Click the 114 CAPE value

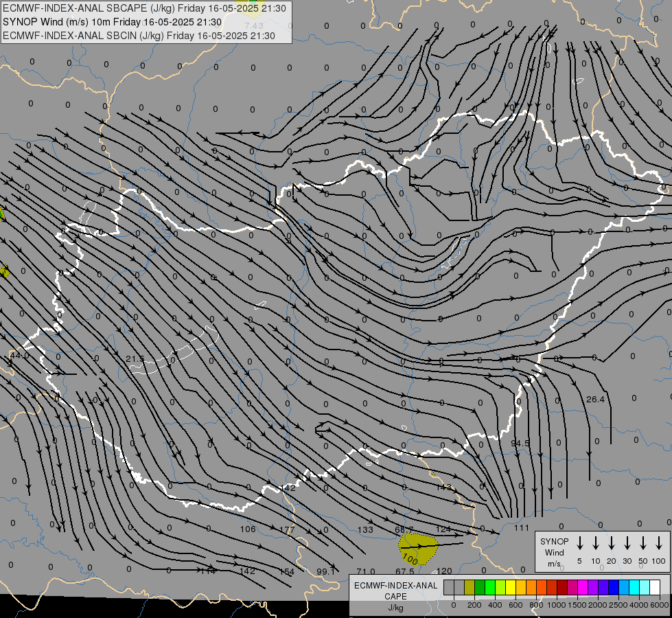tap(208, 571)
